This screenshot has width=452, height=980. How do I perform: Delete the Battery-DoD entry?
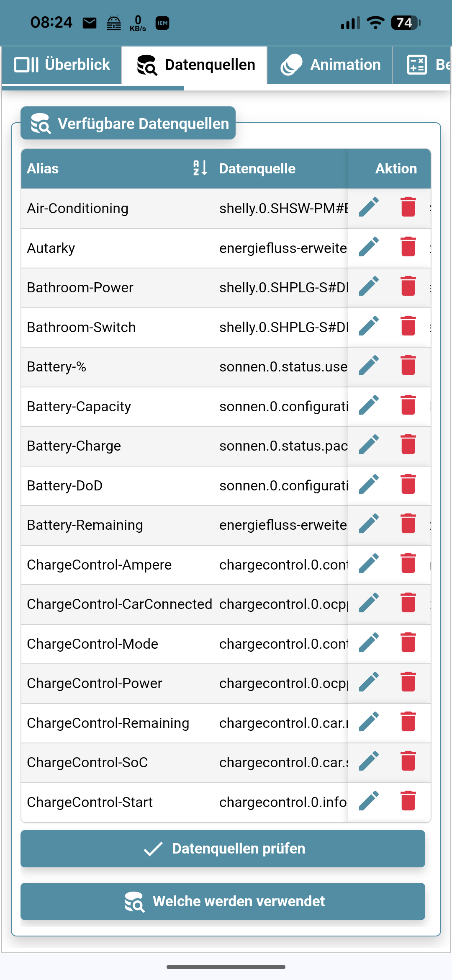tap(408, 485)
